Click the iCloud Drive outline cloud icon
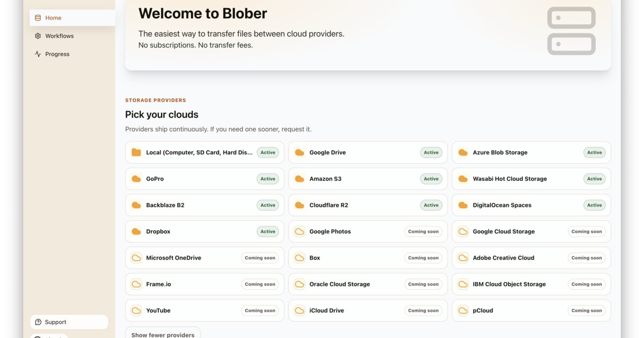Screen dimensions: 644x338 299,310
